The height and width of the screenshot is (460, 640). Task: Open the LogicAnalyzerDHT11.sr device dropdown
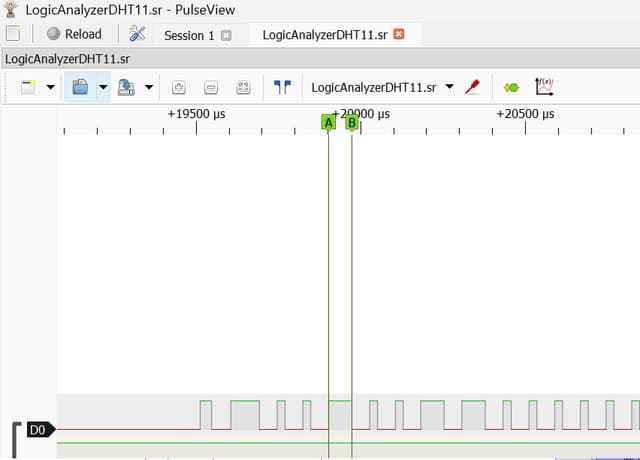pos(382,87)
